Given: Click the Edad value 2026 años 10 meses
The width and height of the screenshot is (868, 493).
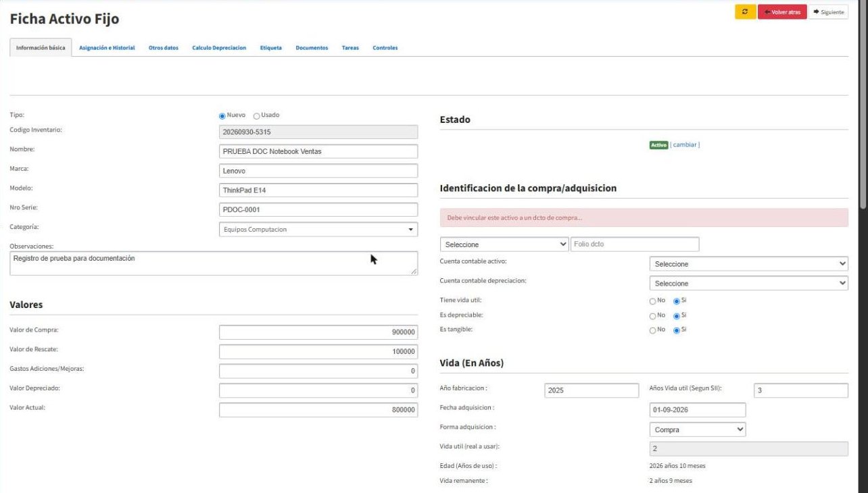Looking at the screenshot, I should pyautogui.click(x=677, y=466).
